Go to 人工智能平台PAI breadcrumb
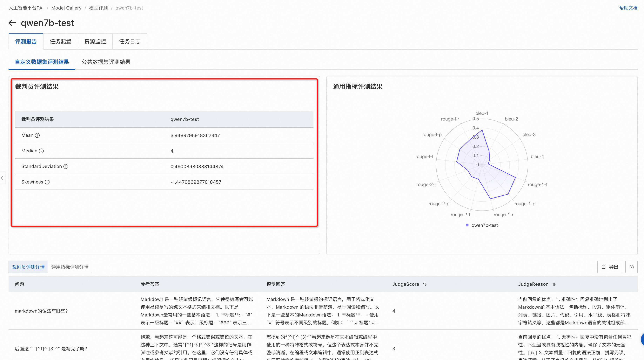 point(26,8)
